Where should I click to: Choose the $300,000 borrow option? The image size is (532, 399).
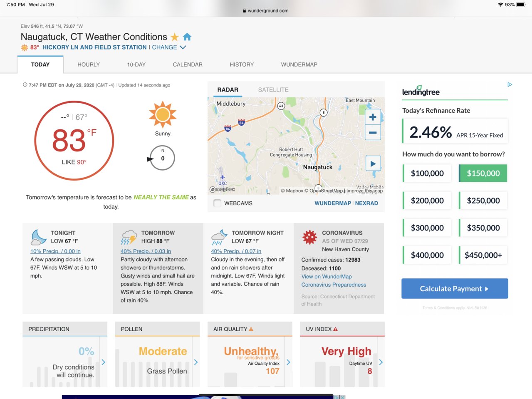tap(426, 228)
